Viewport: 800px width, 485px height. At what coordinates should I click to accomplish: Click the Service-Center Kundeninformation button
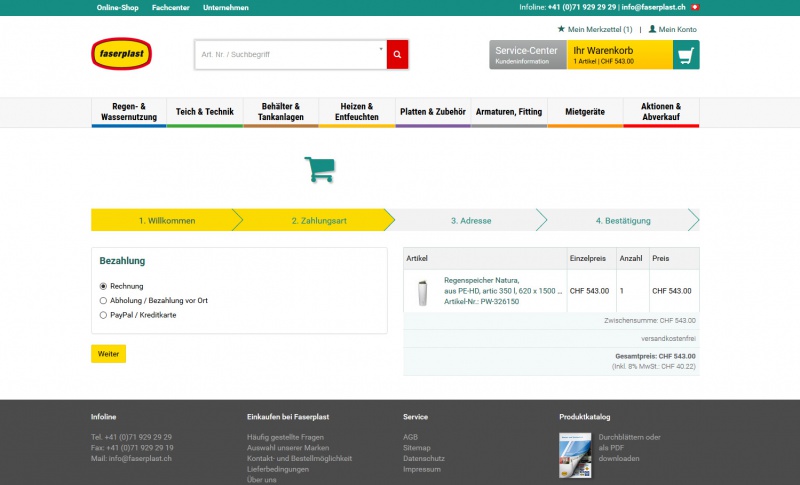click(526, 55)
